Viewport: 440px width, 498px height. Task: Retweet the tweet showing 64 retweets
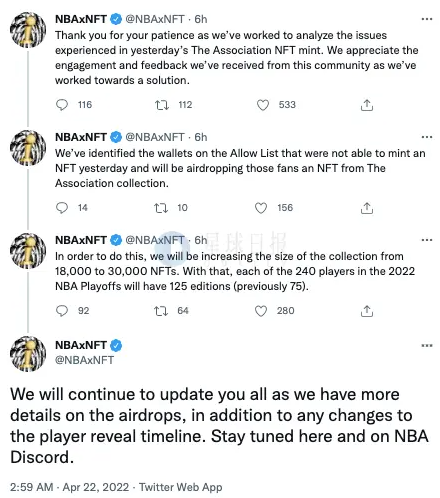tap(161, 311)
